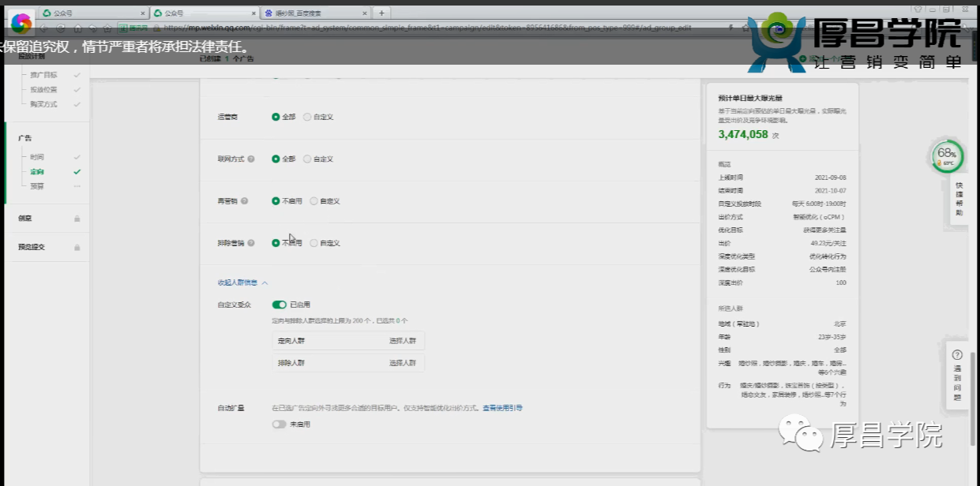This screenshot has width=980, height=486.
Task: Open the 定向 step under 广告
Action: 37,171
